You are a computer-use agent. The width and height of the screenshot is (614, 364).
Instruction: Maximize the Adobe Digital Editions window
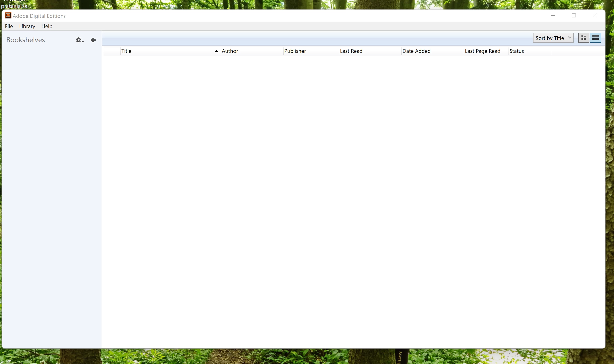tap(574, 15)
